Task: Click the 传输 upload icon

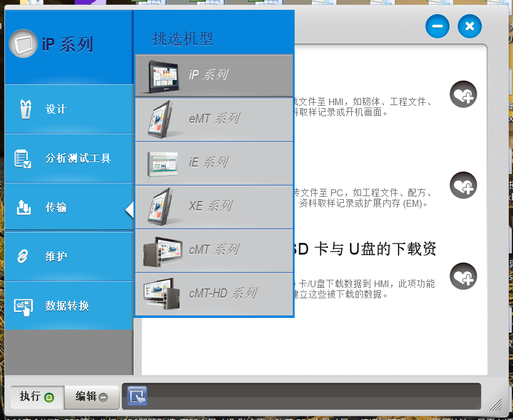Action: pos(23,208)
